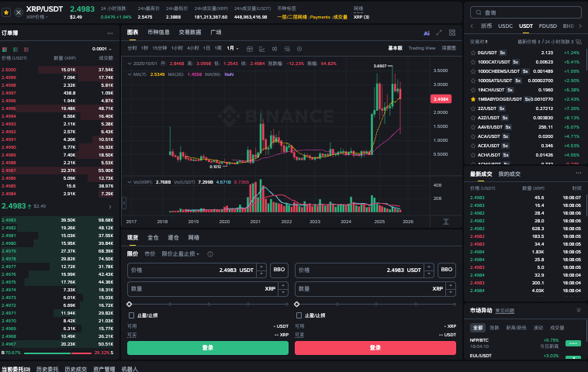Click the buy amount percentage slider
The image size is (588, 372).
208,305
